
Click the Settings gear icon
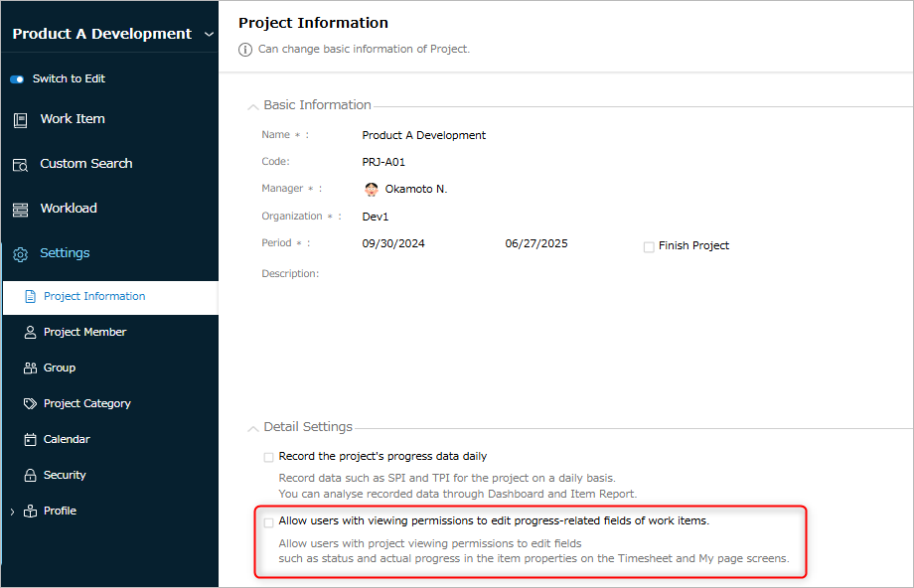21,254
